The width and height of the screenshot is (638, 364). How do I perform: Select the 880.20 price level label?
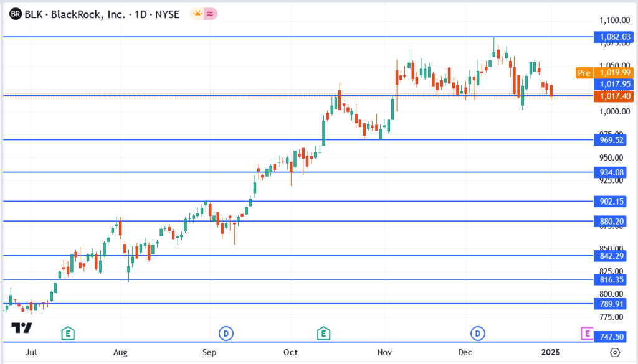coord(612,221)
